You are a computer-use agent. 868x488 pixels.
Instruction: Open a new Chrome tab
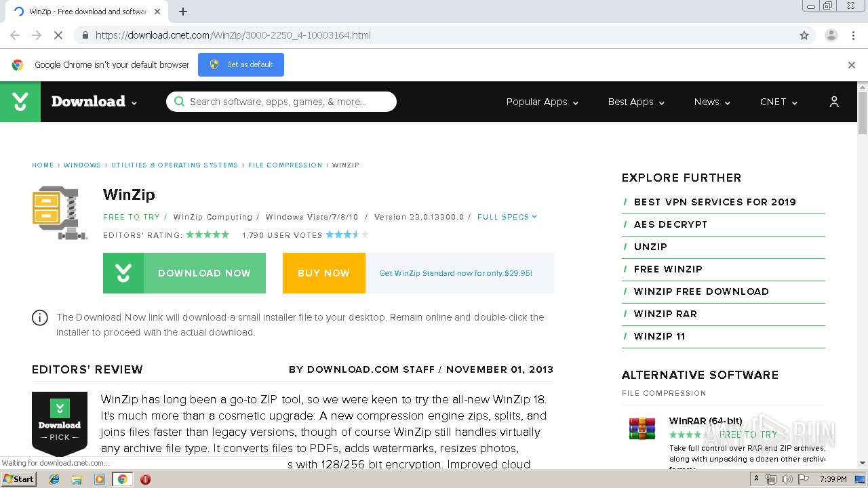point(183,12)
